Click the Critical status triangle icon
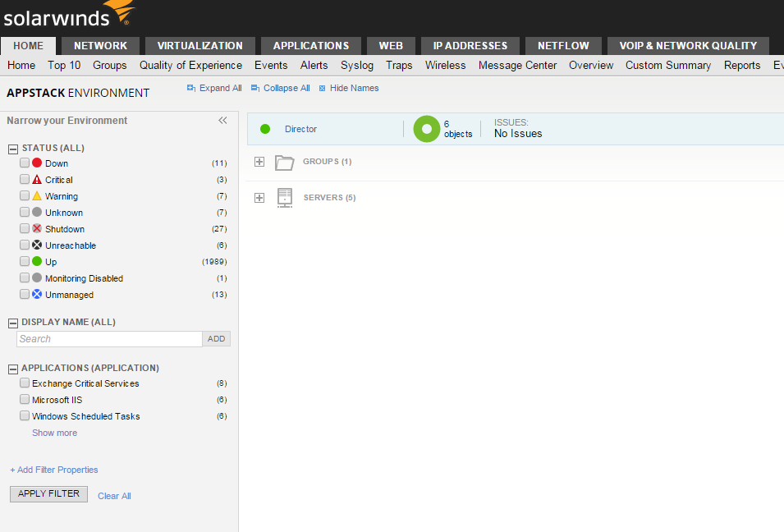 [x=37, y=180]
